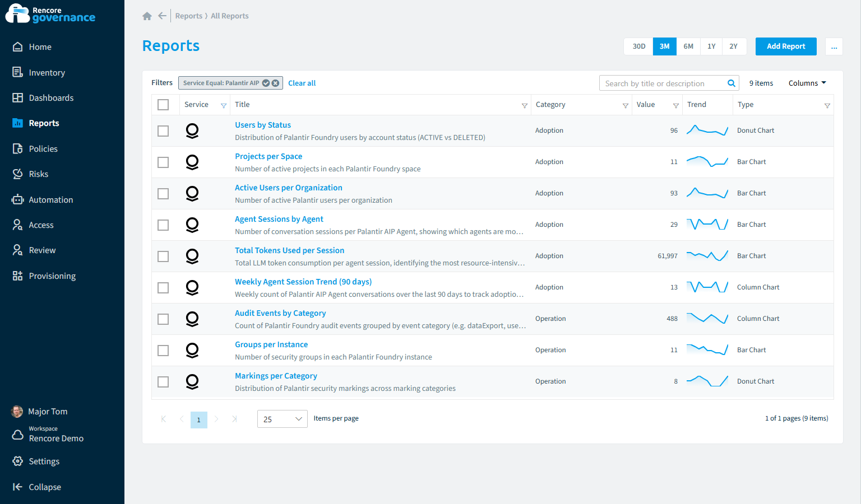Screen dimensions: 861x504
Task: Go to last page arrow
Action: [234, 419]
